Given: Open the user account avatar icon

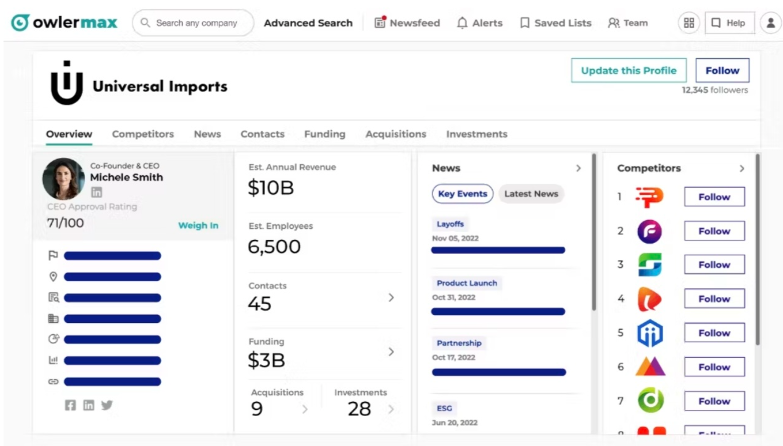Looking at the screenshot, I should pyautogui.click(x=771, y=23).
